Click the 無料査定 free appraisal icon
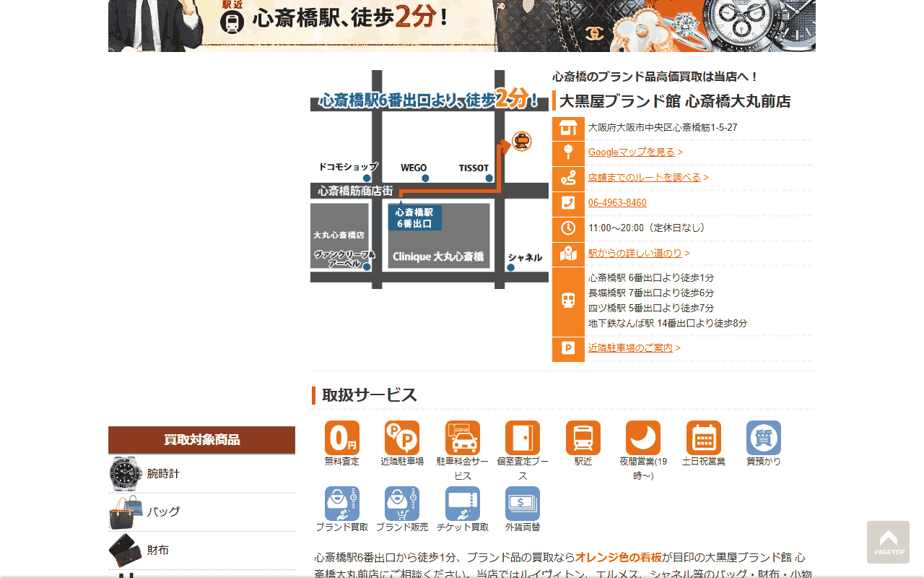The width and height of the screenshot is (924, 578). [342, 438]
